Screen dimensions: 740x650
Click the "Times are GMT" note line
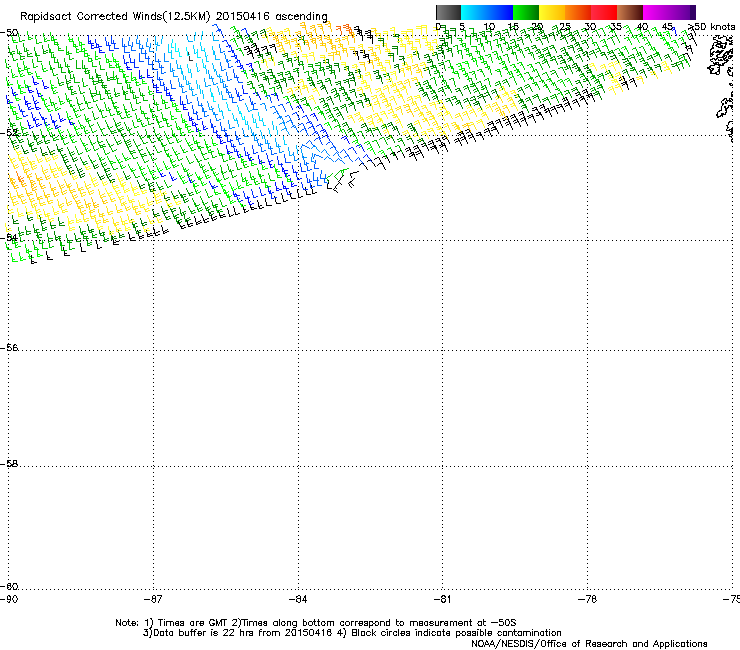point(316,623)
